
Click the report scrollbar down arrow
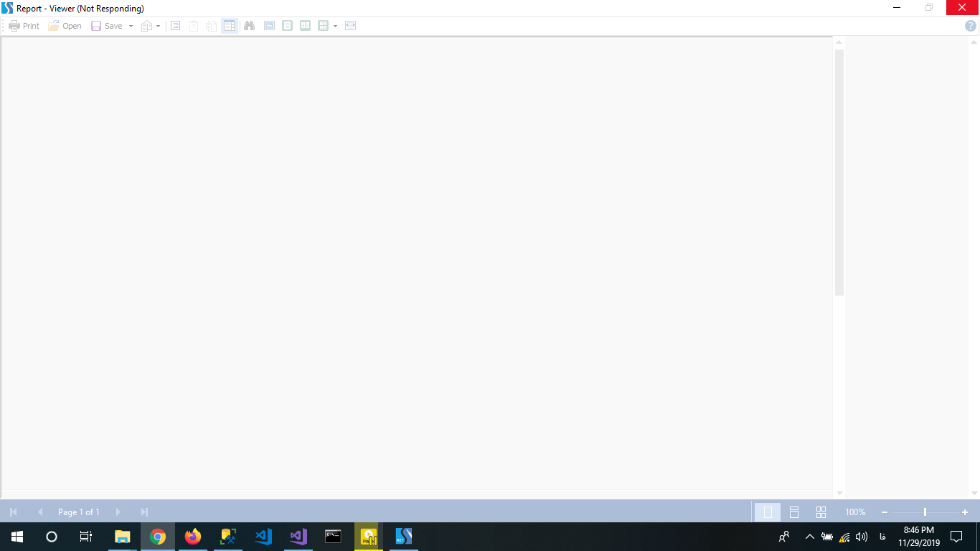point(839,493)
